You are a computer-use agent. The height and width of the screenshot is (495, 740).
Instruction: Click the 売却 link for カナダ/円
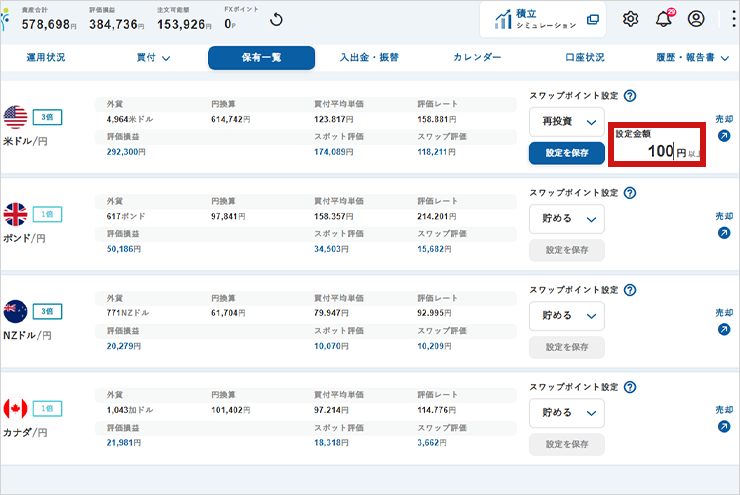tap(724, 410)
